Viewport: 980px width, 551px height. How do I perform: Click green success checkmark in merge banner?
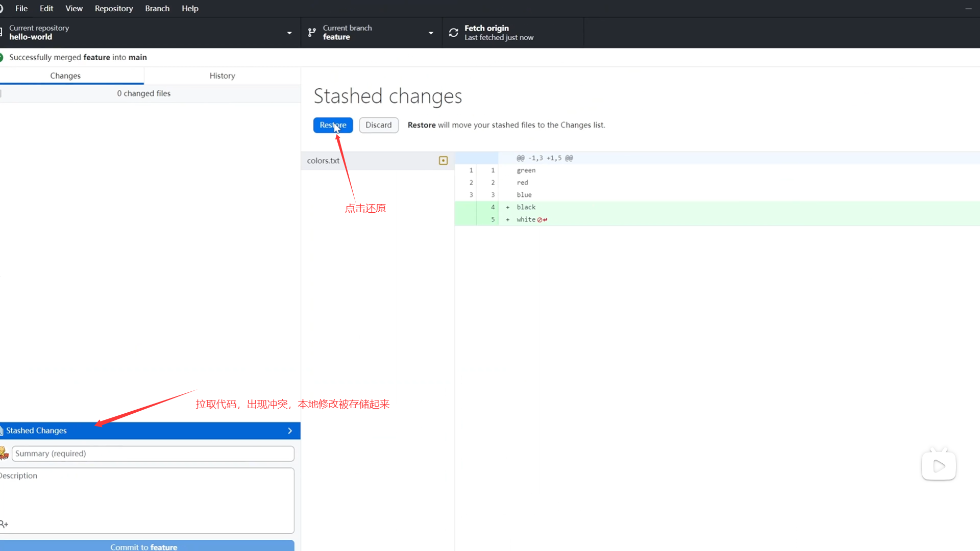click(2, 57)
